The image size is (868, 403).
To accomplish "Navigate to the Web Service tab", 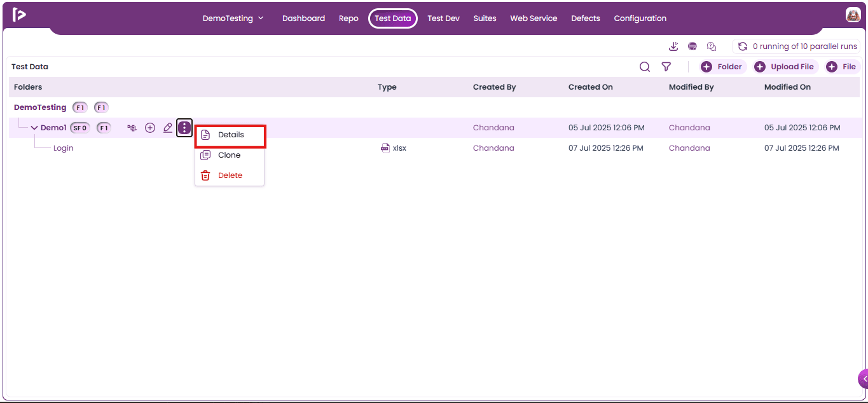I will click(x=534, y=18).
